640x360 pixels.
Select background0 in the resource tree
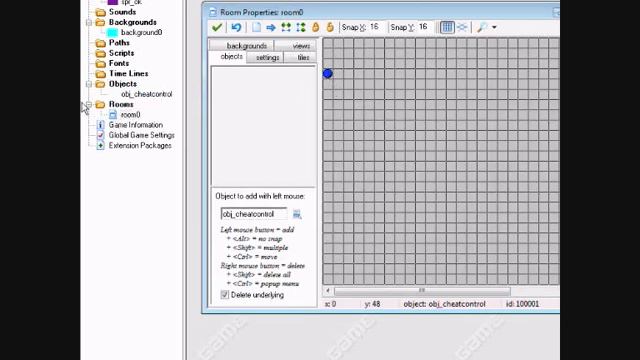point(141,32)
